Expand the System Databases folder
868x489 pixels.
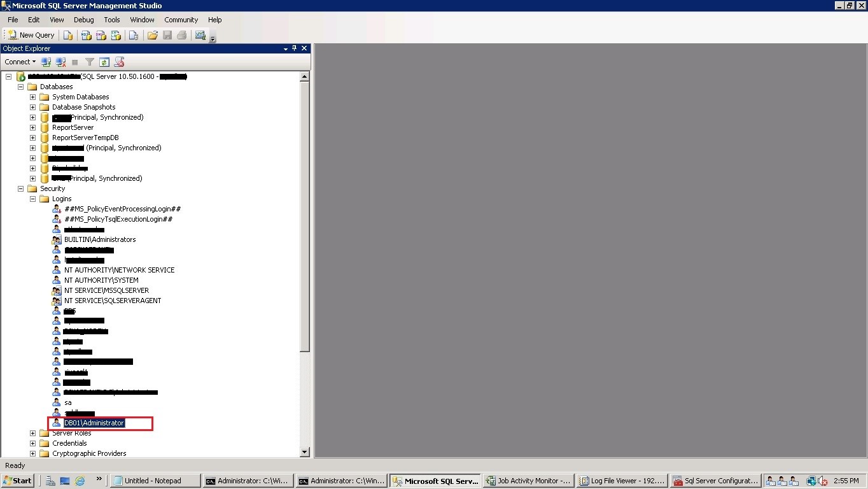click(x=32, y=97)
